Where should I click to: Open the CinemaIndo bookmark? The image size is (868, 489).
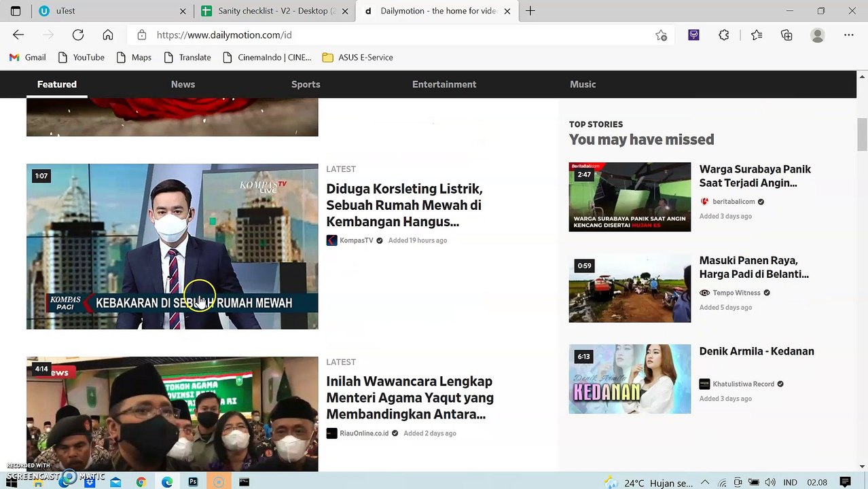click(267, 57)
